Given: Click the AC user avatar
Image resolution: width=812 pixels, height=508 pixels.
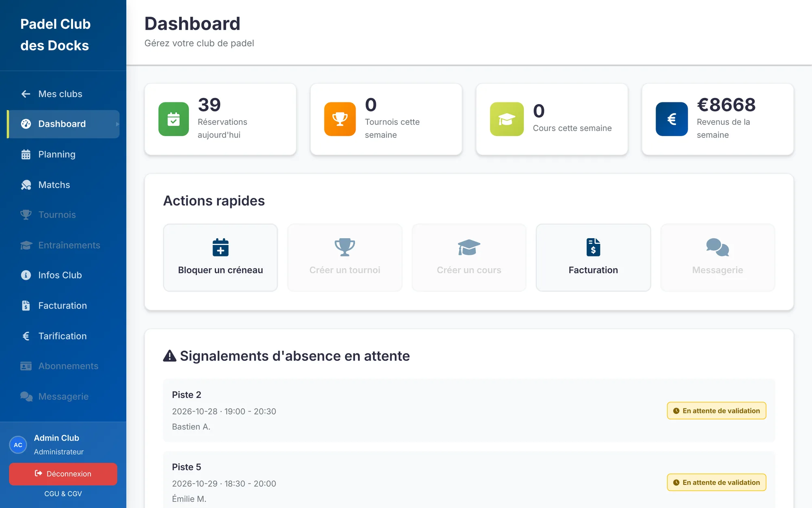Looking at the screenshot, I should (18, 445).
